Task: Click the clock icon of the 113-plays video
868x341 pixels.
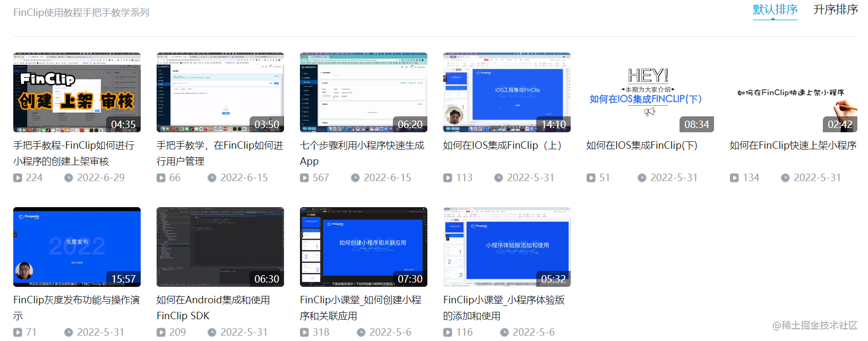Action: tap(499, 178)
